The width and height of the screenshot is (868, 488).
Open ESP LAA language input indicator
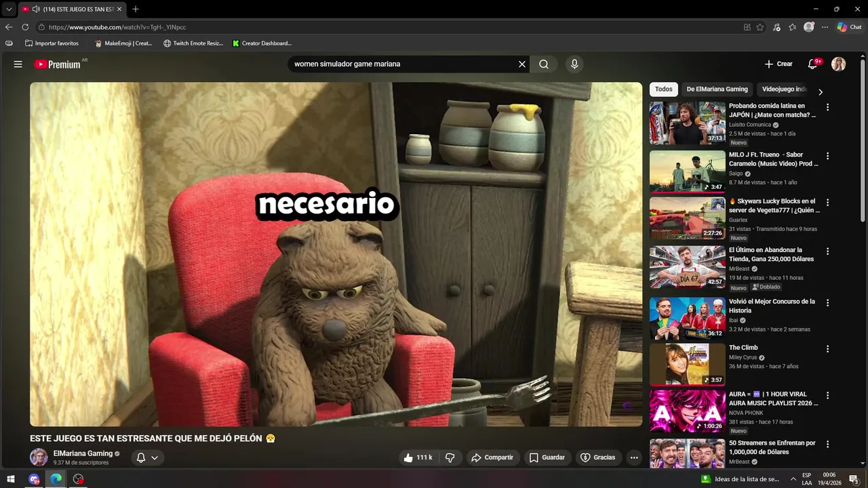point(807,479)
